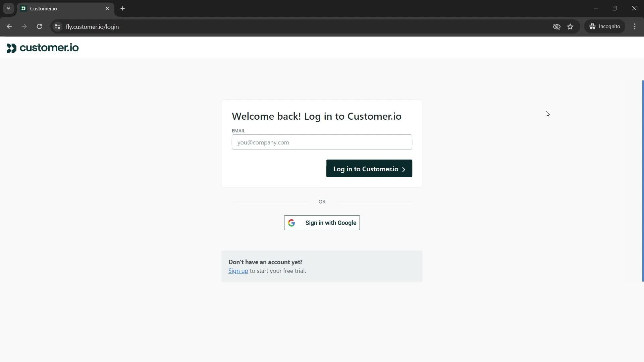Screen dimensions: 644x362
Task: Sign in with Google
Action: pyautogui.click(x=322, y=223)
